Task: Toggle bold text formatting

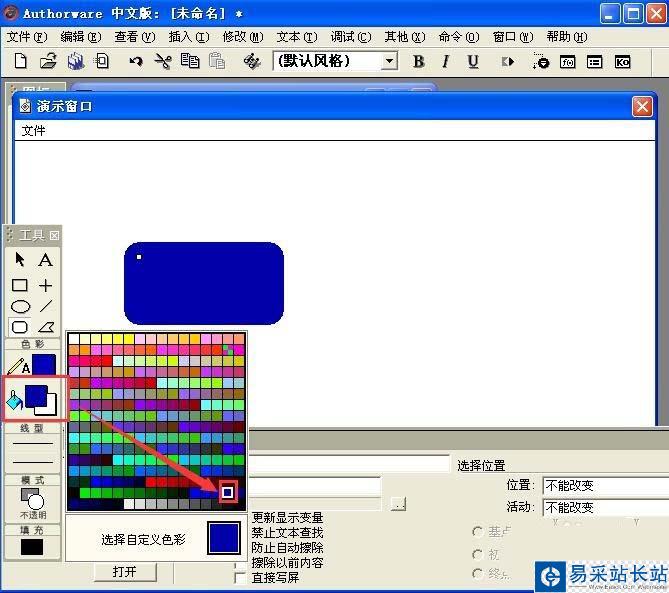Action: click(x=419, y=61)
